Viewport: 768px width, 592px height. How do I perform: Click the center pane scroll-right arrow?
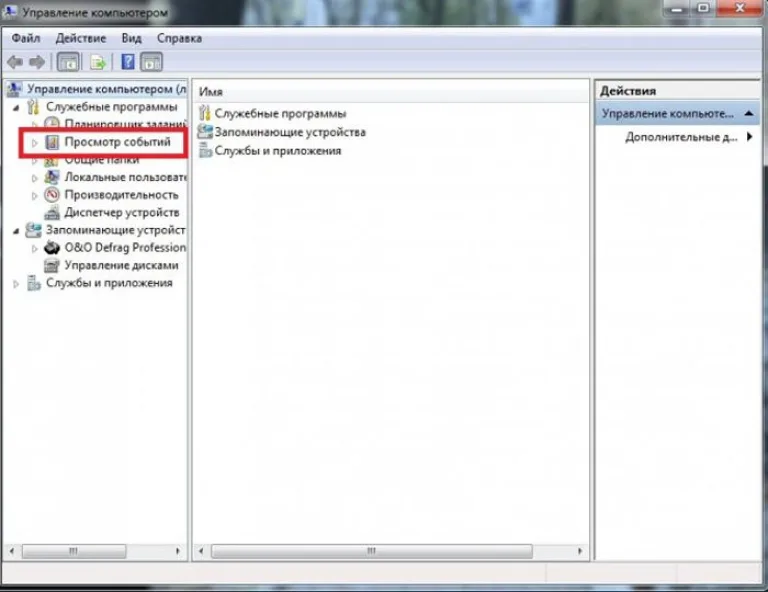[x=580, y=551]
